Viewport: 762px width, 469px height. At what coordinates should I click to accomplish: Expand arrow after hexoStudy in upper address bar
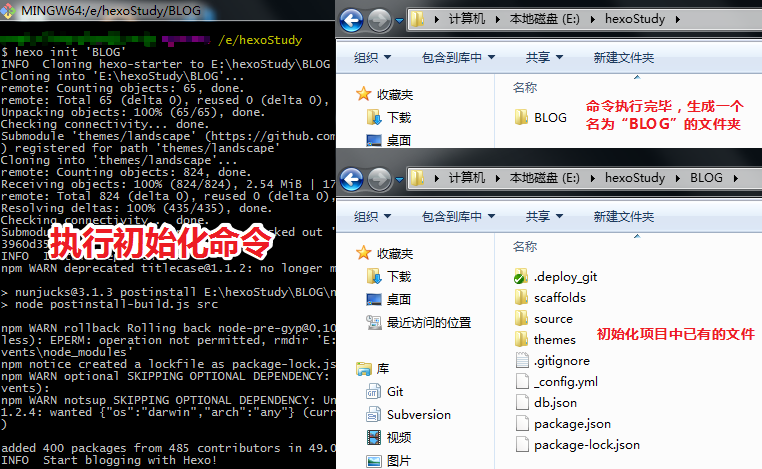click(677, 19)
